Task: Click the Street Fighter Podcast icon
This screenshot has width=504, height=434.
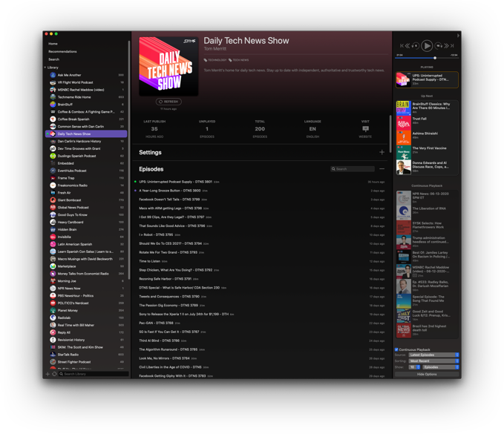Action: 53,362
